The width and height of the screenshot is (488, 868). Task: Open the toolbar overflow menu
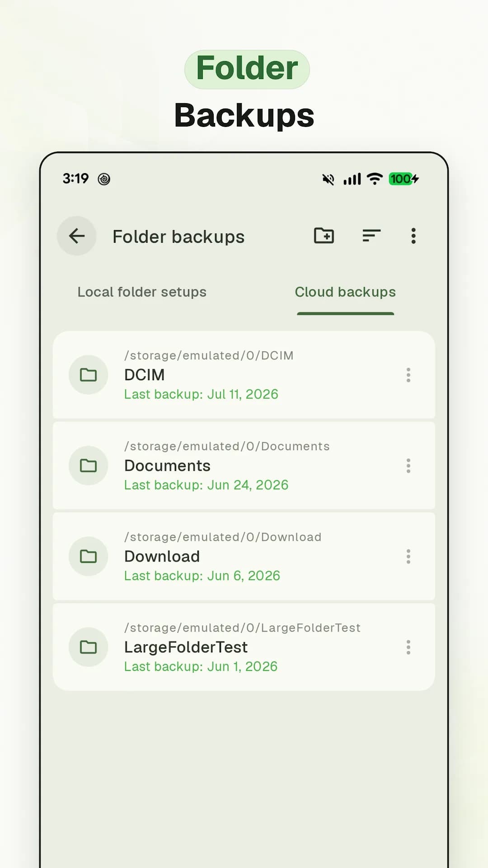413,236
